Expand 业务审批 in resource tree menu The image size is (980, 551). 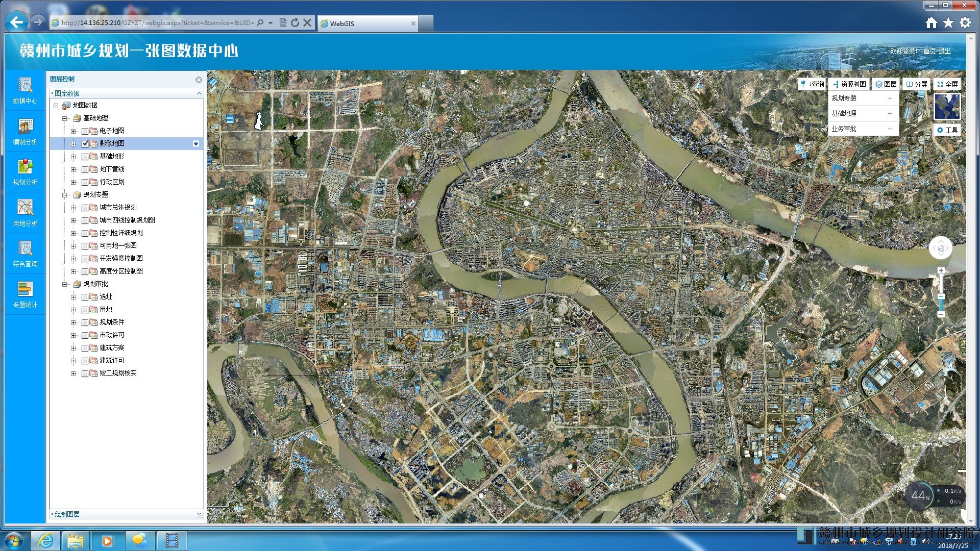(x=890, y=129)
